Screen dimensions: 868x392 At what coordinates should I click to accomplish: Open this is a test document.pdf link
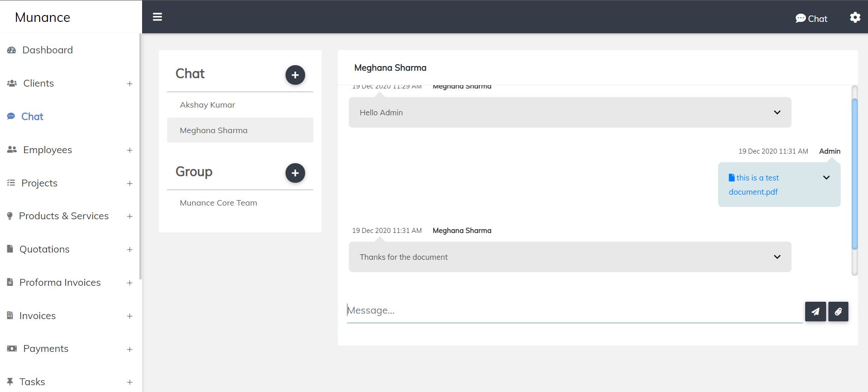tap(754, 185)
